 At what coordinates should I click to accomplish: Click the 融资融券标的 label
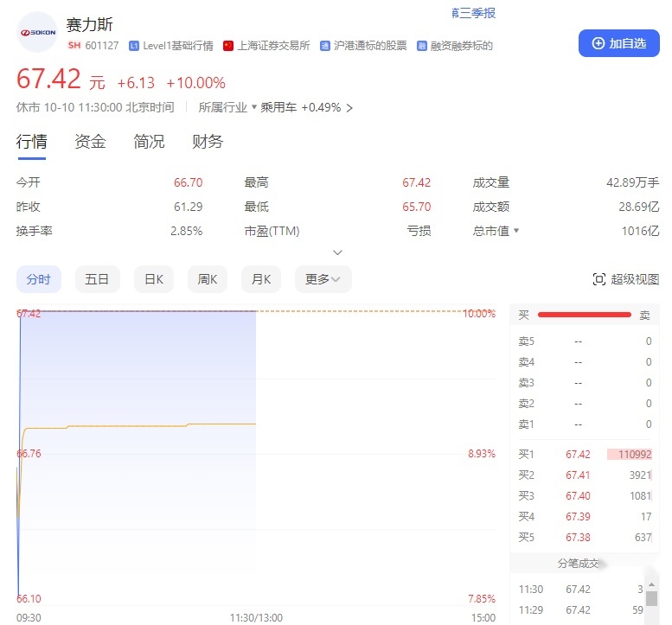pyautogui.click(x=462, y=46)
